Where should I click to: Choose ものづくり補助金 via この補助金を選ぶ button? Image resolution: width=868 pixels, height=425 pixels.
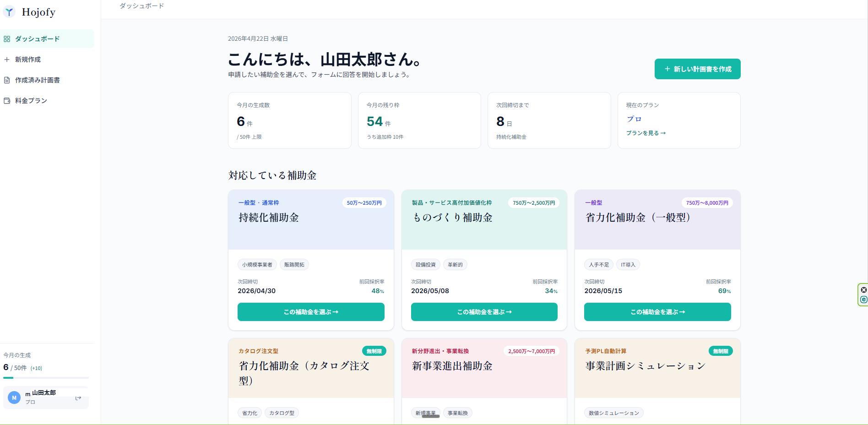484,312
